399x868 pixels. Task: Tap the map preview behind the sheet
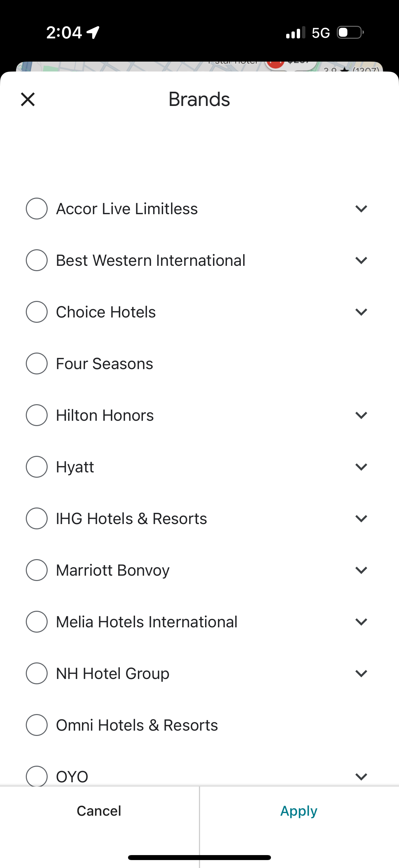click(135, 67)
